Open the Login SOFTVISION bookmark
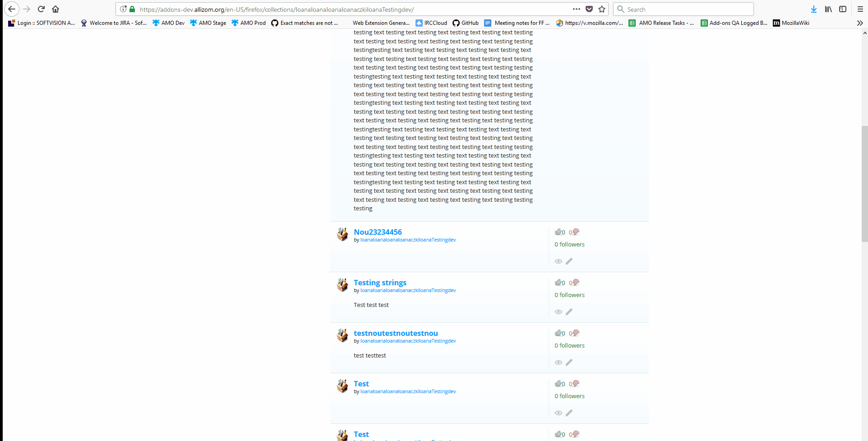The width and height of the screenshot is (868, 441). click(42, 23)
